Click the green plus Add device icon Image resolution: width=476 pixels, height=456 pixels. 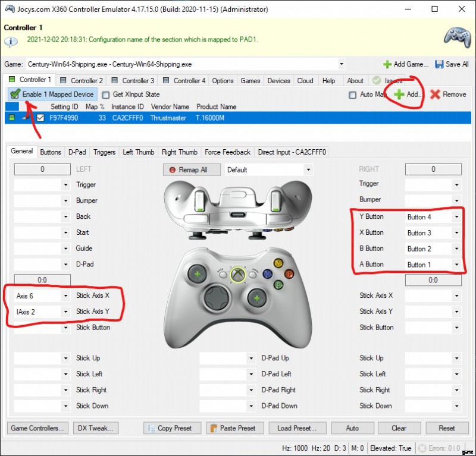pyautogui.click(x=399, y=95)
